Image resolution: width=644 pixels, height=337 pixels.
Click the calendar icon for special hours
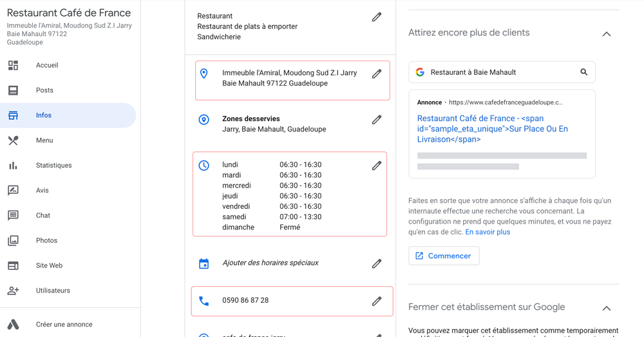tap(204, 264)
